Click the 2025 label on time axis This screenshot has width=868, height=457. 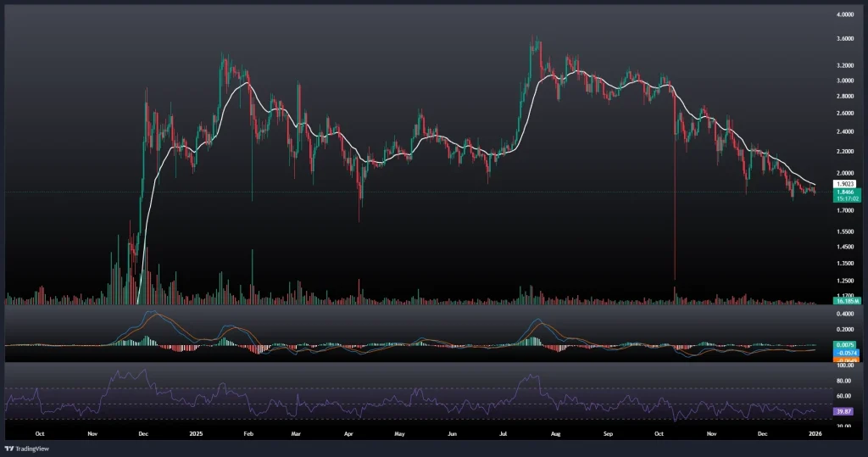(196, 433)
